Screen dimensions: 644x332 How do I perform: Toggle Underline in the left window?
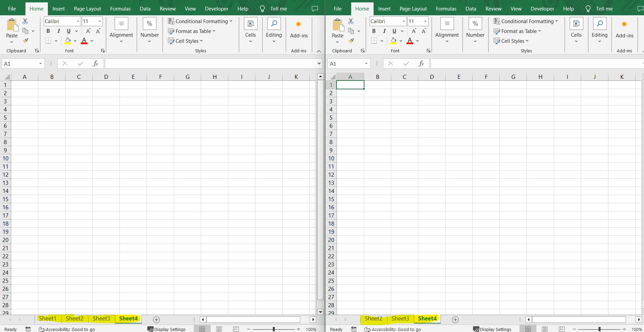(69, 31)
